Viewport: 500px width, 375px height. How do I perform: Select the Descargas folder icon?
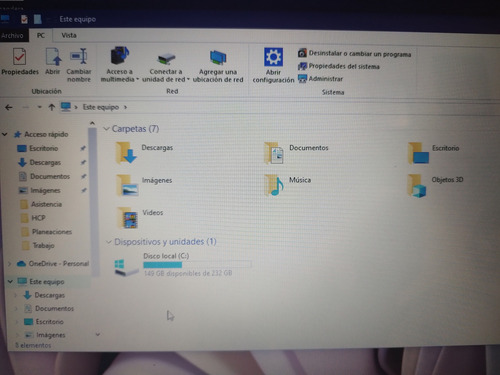(x=126, y=153)
